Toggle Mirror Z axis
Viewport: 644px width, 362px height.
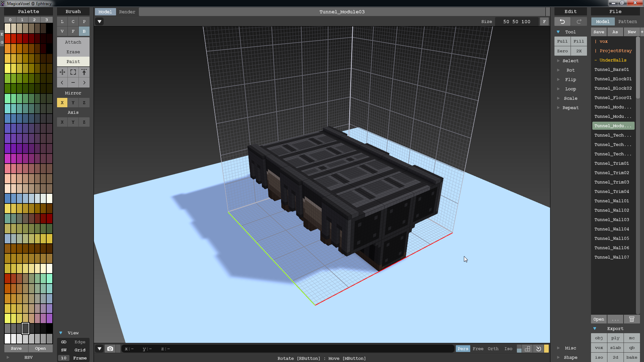pyautogui.click(x=84, y=103)
